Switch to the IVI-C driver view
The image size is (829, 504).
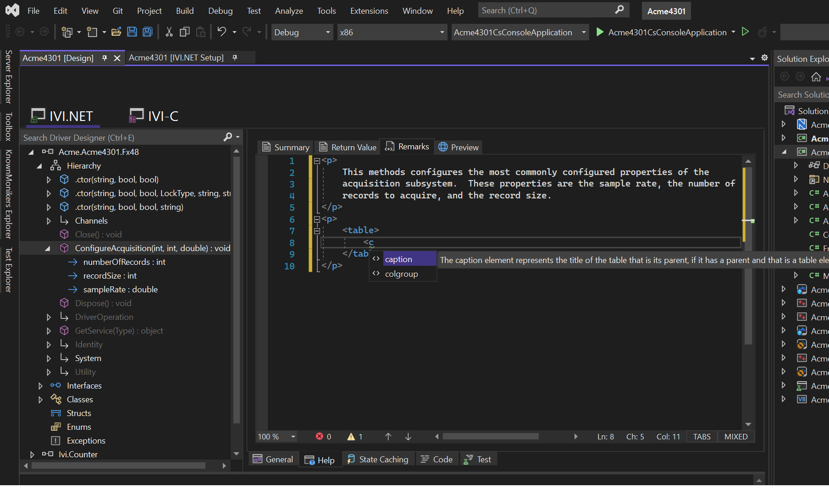coord(153,115)
